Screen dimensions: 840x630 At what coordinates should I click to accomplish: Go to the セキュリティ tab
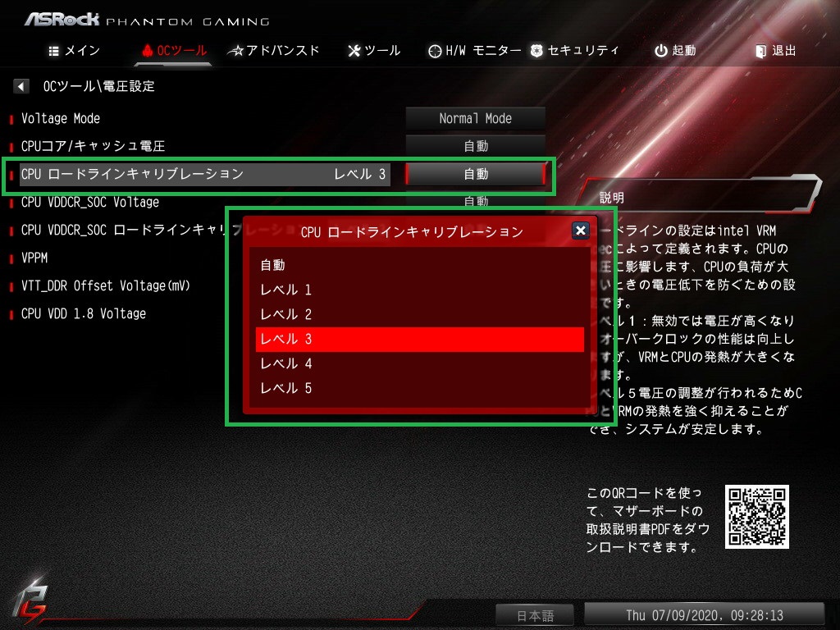(x=574, y=51)
